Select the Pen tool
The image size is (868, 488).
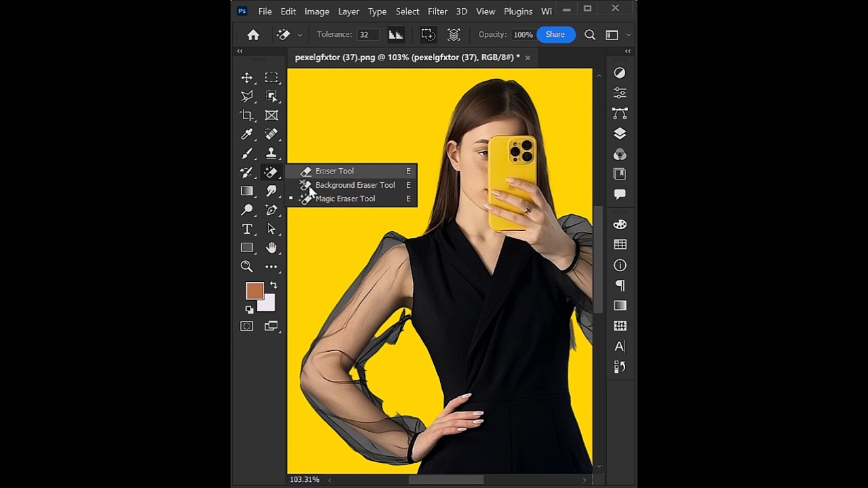[271, 210]
